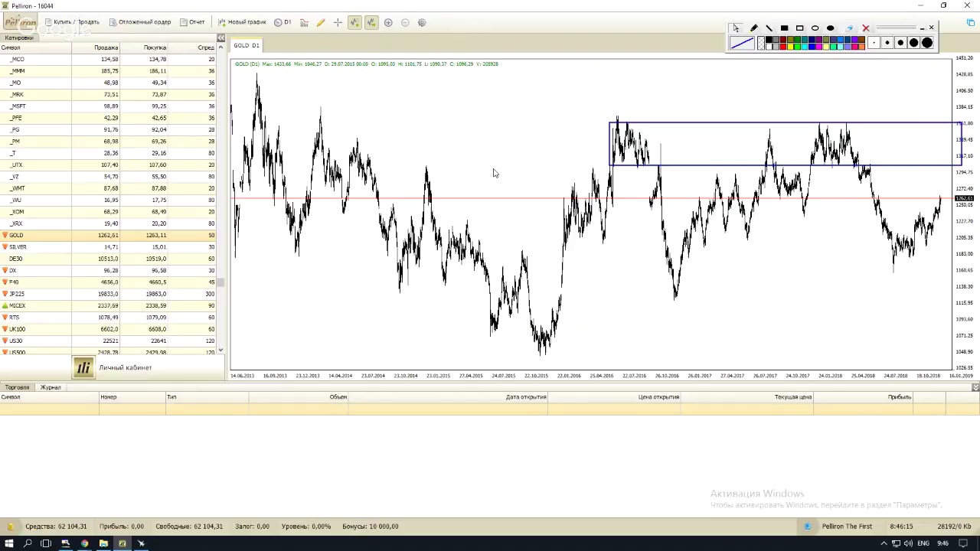This screenshot has height=551, width=980.
Task: Zoom out the chart with minus icon
Action: 405,22
